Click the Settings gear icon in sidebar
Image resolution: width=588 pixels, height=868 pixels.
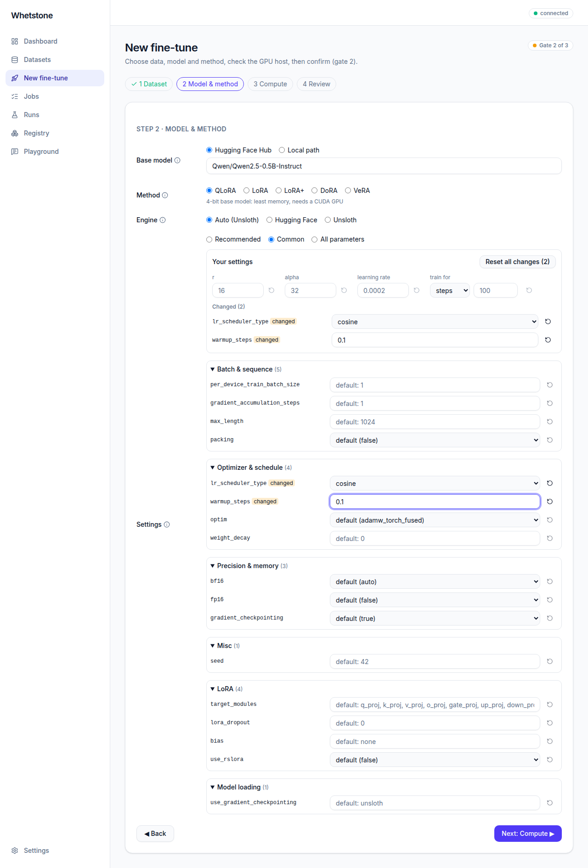(x=15, y=851)
